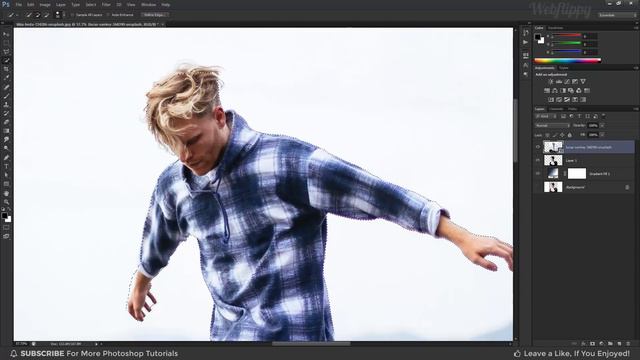Select the Horizontal Type tool

coord(6,166)
